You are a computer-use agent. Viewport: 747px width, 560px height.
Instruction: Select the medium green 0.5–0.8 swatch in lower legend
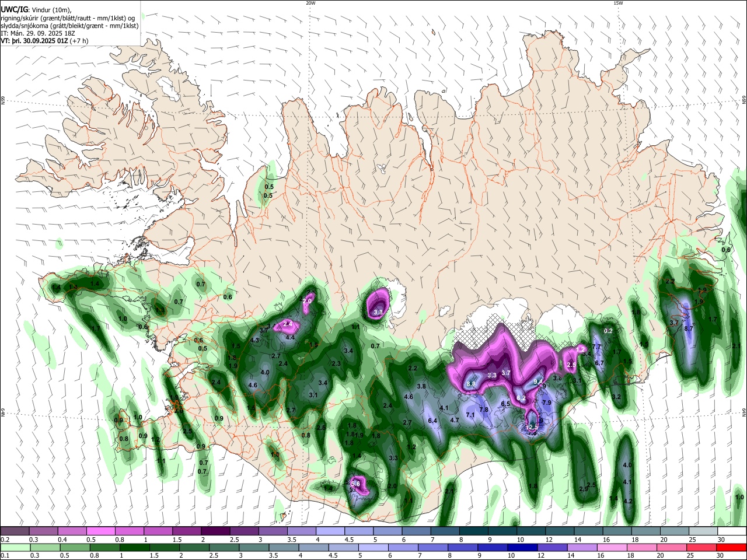(75, 547)
